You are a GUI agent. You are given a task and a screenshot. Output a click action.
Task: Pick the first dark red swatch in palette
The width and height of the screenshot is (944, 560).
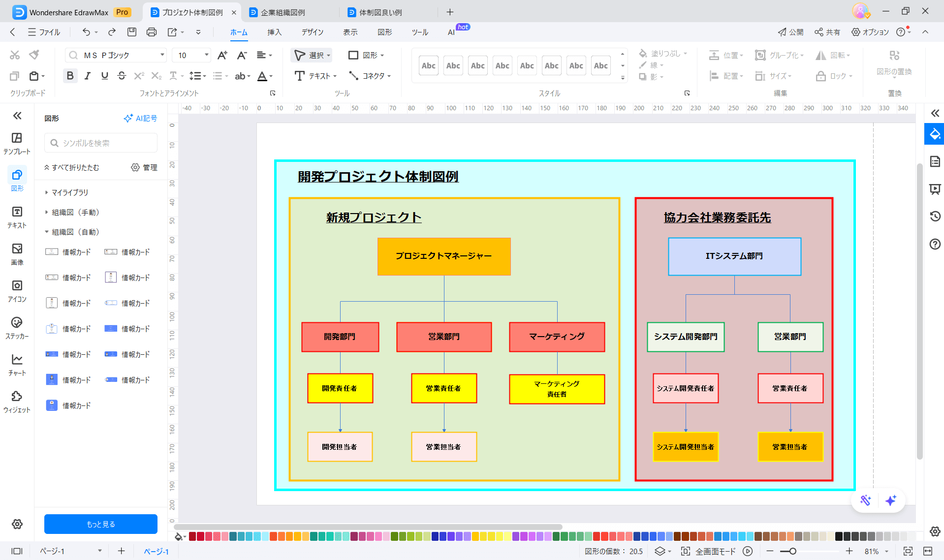coord(192,536)
